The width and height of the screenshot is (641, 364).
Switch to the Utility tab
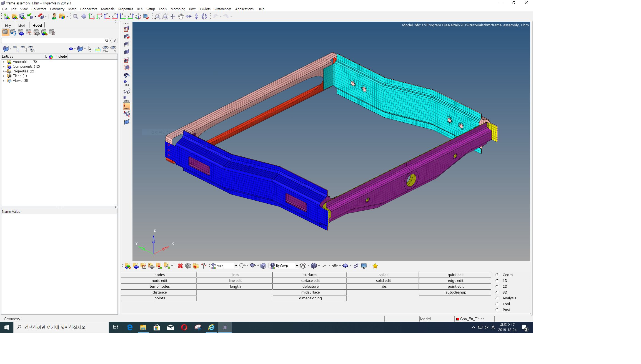[x=7, y=26]
